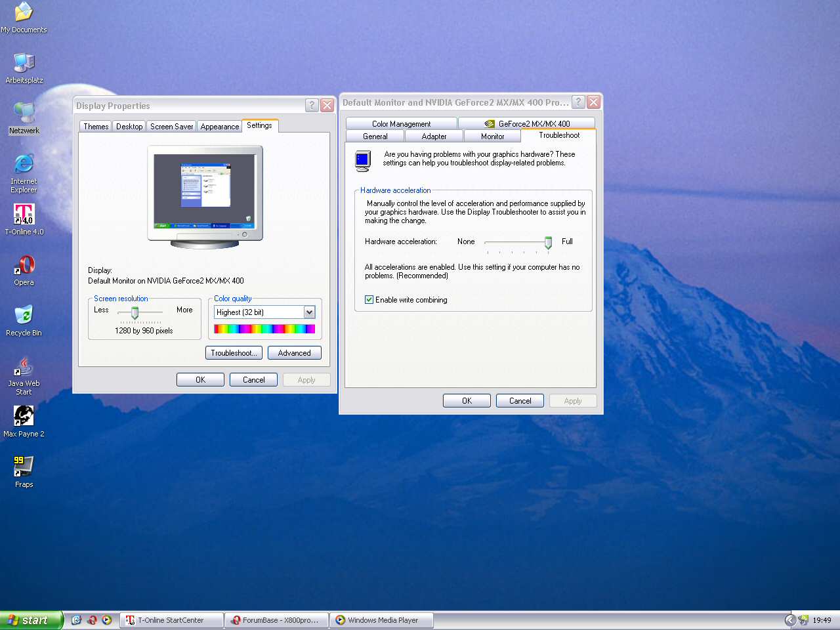Toggle Enable write combining checkbox
The height and width of the screenshot is (630, 840).
pyautogui.click(x=369, y=299)
